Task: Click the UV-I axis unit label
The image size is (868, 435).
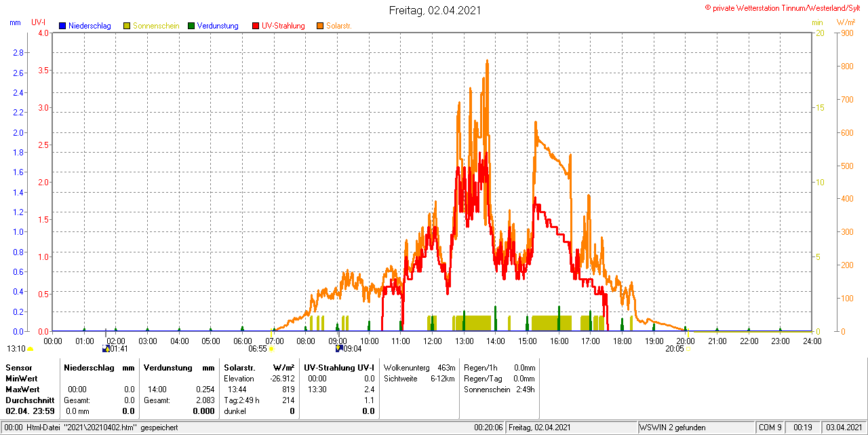Action: point(39,22)
